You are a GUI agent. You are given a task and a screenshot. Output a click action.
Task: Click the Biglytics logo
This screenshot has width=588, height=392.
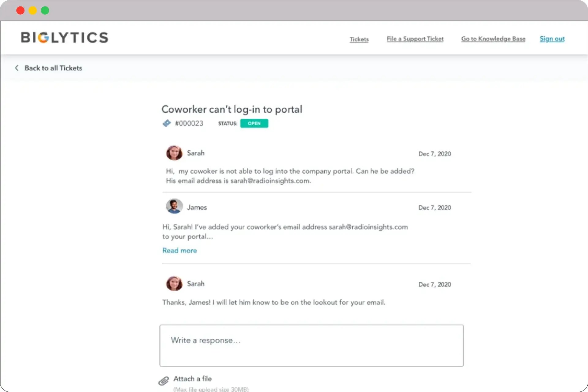pyautogui.click(x=64, y=37)
